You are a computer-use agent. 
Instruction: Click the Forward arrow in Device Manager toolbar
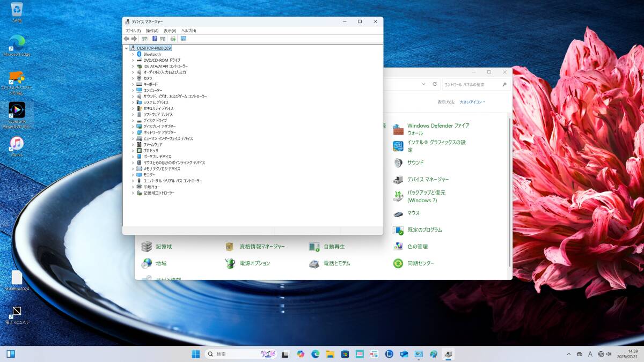(134, 39)
